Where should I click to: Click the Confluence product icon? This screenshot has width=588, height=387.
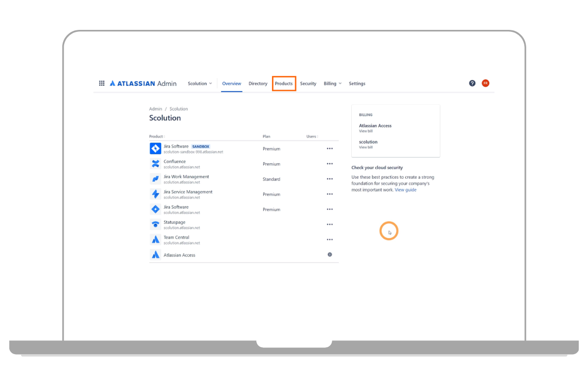coord(155,164)
